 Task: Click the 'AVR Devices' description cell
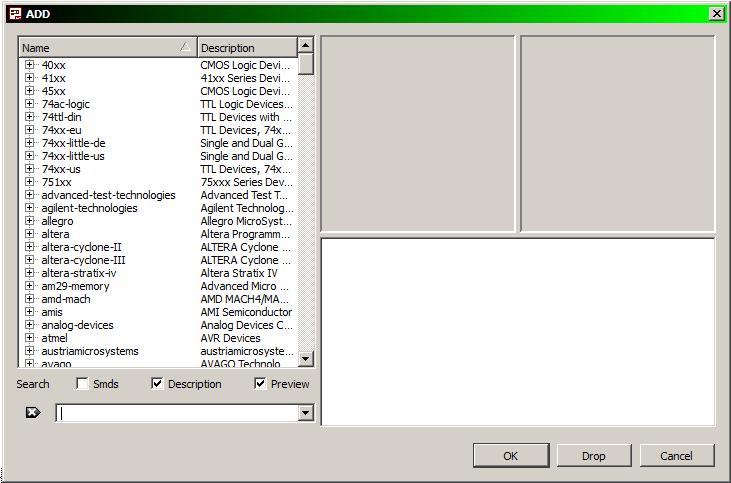coord(230,338)
